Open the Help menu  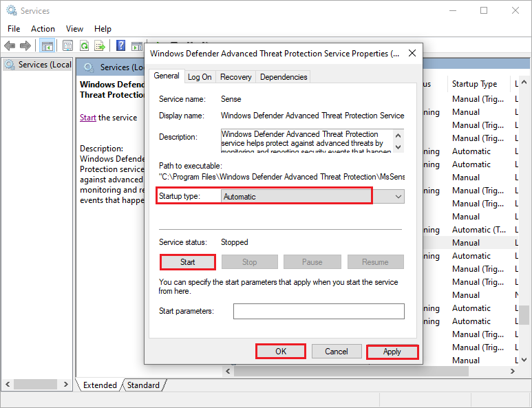(103, 29)
